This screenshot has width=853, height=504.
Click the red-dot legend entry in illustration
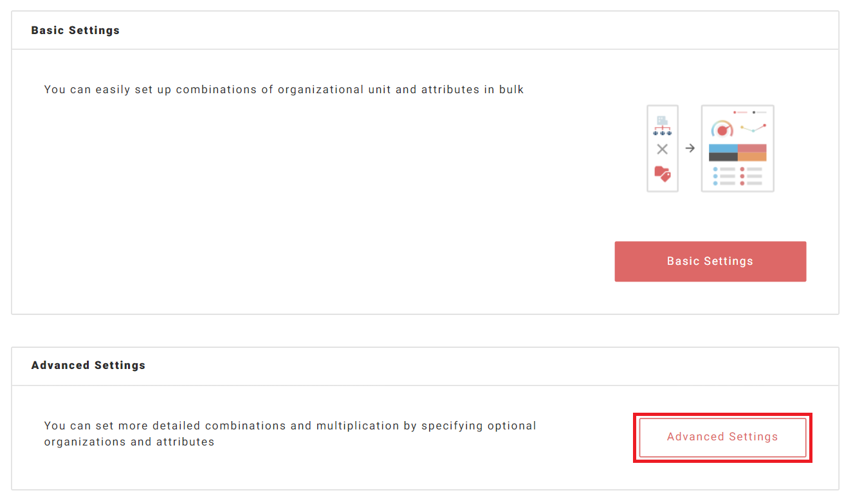[740, 112]
